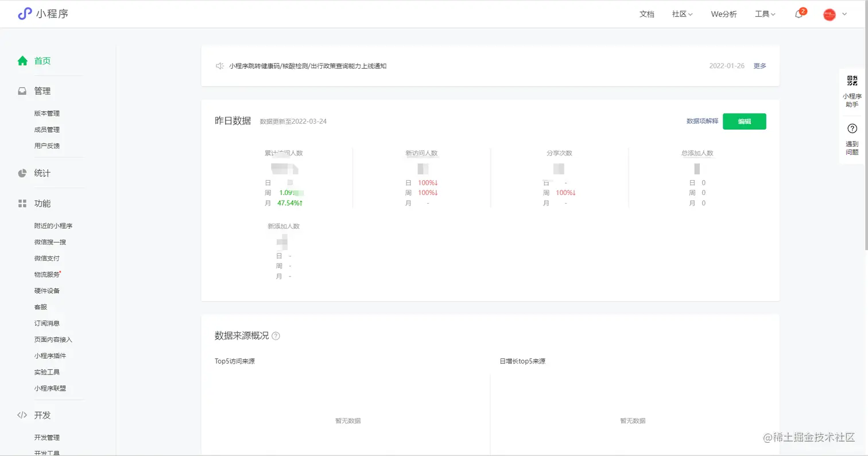Click the 数据更新至2022-03-24 text
Screen dimensions: 868x456
click(293, 122)
